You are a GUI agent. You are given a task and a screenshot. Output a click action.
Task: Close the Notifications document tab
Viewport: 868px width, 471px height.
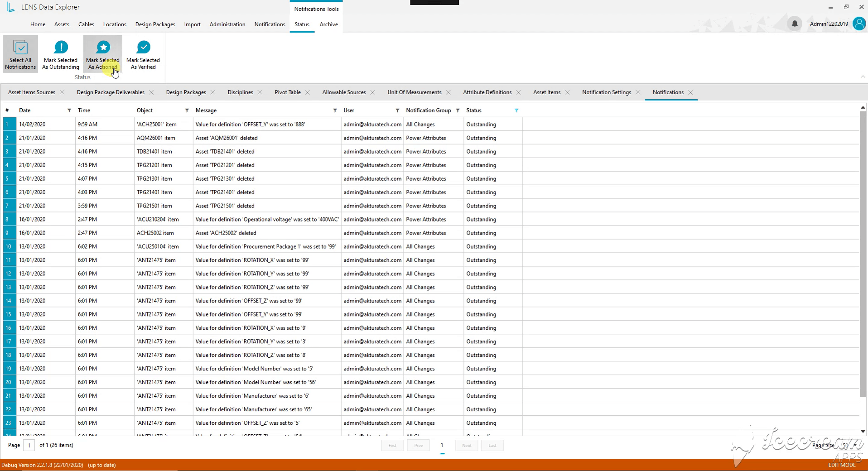pos(690,92)
